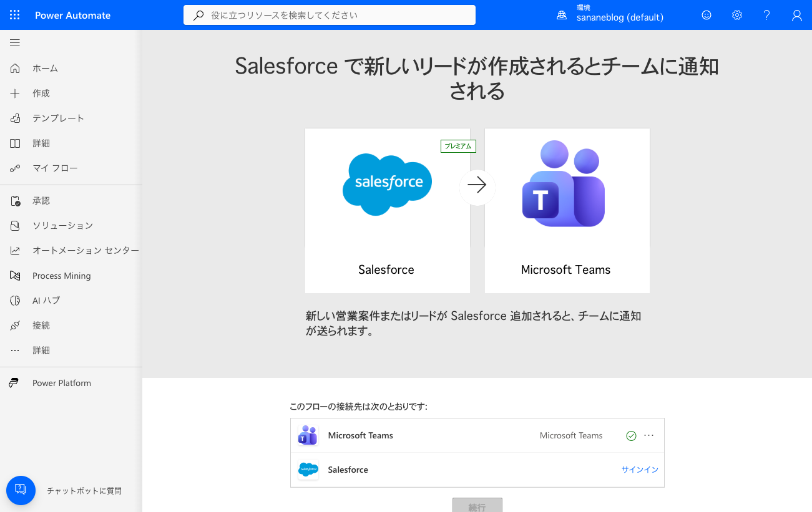The height and width of the screenshot is (512, 812).
Task: Click the Salesforce connection name text
Action: (x=348, y=470)
